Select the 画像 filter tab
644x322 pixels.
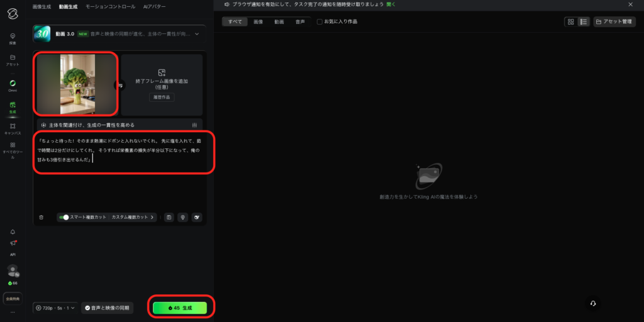[x=258, y=22]
